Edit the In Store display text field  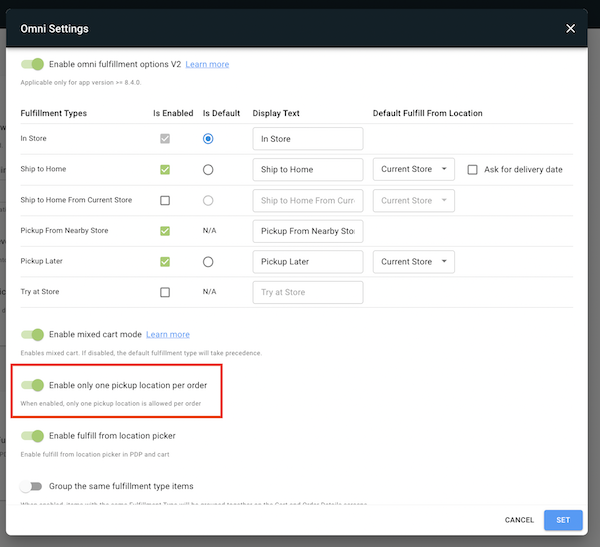coord(308,139)
